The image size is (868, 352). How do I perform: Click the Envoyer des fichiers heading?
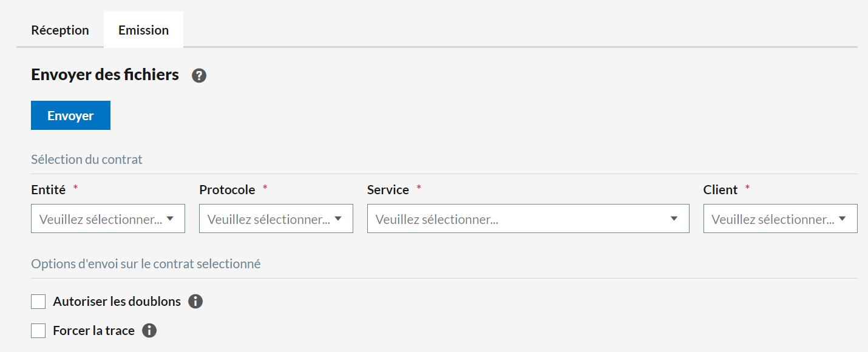pyautogui.click(x=105, y=75)
